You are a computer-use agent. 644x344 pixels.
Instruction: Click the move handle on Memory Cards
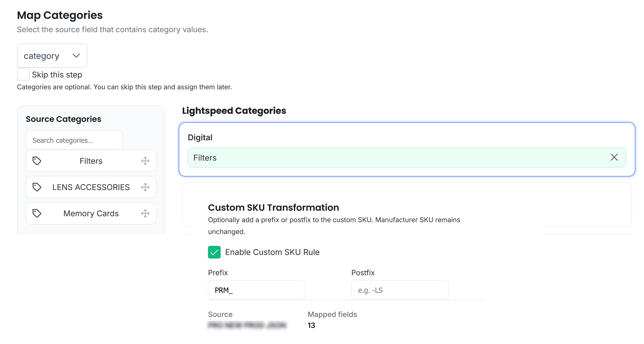pos(145,213)
